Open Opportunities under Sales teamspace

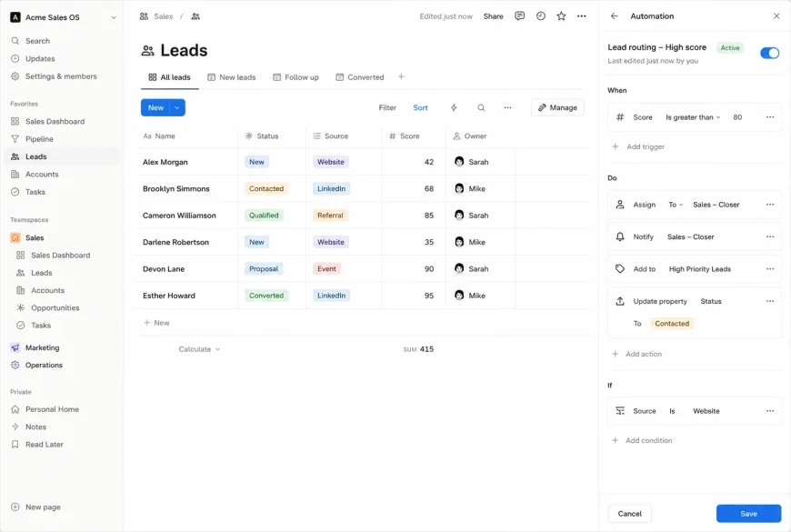pyautogui.click(x=55, y=308)
